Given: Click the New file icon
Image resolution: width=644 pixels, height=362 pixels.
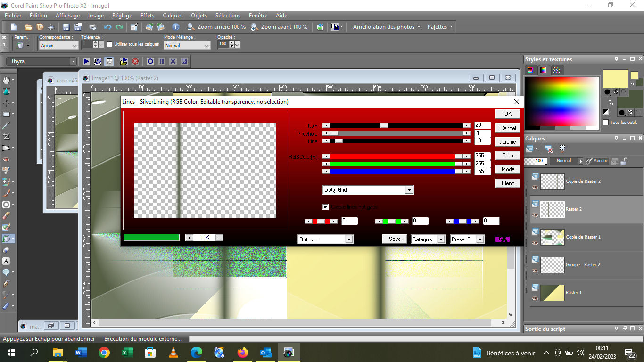Looking at the screenshot, I should pos(14,27).
